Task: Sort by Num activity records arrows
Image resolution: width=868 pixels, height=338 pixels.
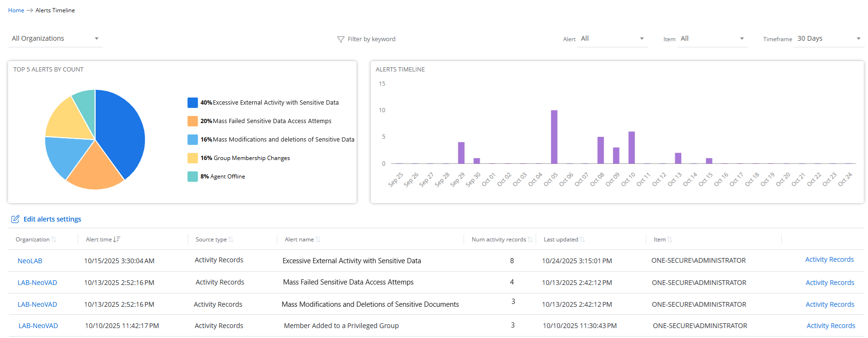Action: pyautogui.click(x=530, y=240)
